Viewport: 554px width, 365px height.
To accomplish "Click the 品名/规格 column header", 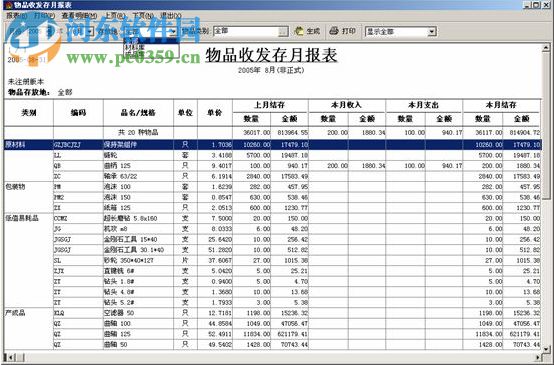I will (138, 113).
